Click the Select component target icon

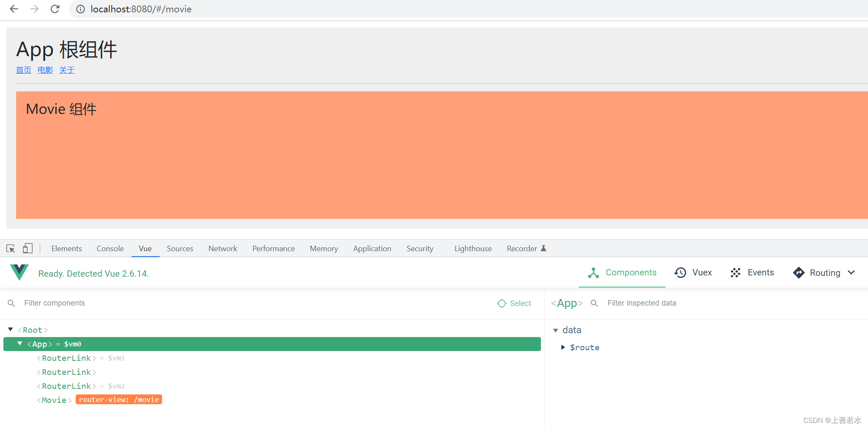[502, 303]
